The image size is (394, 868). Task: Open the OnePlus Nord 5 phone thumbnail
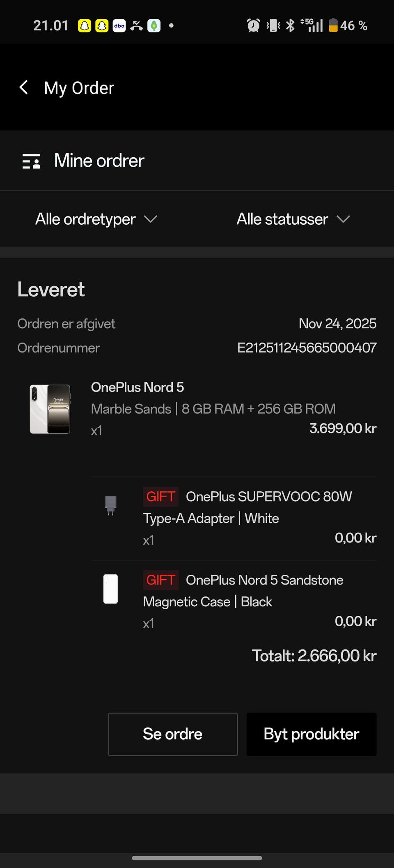pyautogui.click(x=50, y=409)
